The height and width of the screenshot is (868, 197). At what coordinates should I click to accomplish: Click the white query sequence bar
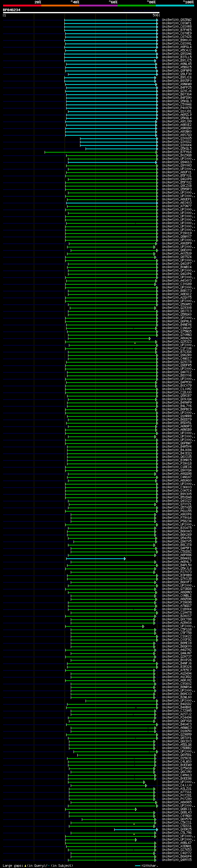coord(81,12)
